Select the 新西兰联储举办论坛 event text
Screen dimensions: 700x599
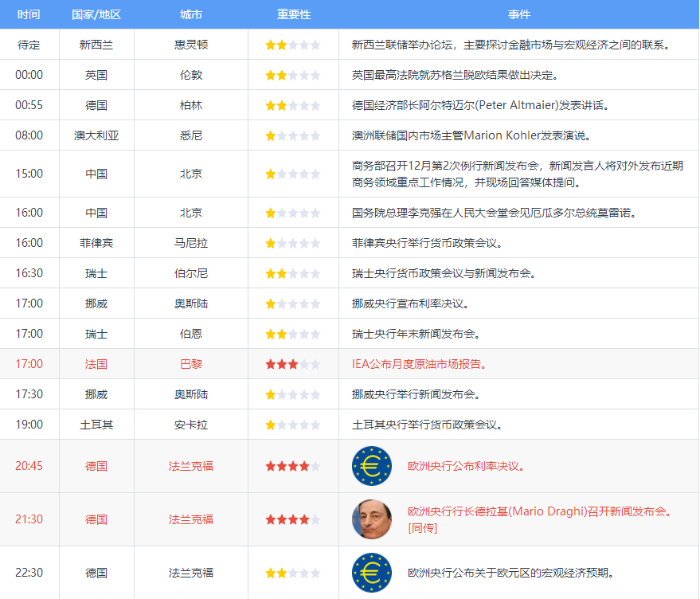pos(511,45)
